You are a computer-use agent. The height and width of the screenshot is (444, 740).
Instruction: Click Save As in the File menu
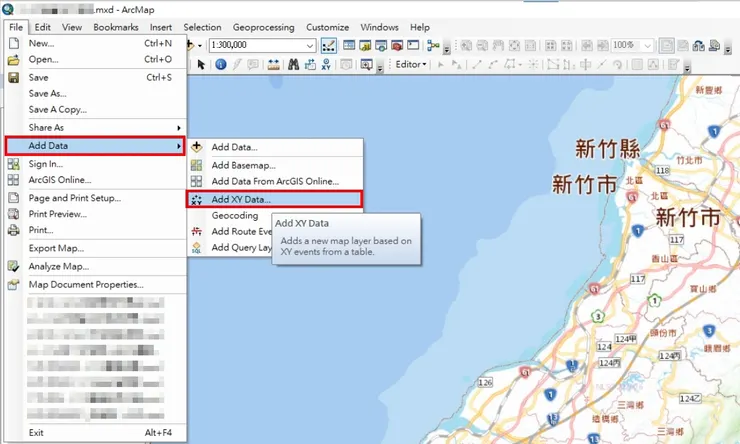(x=47, y=93)
